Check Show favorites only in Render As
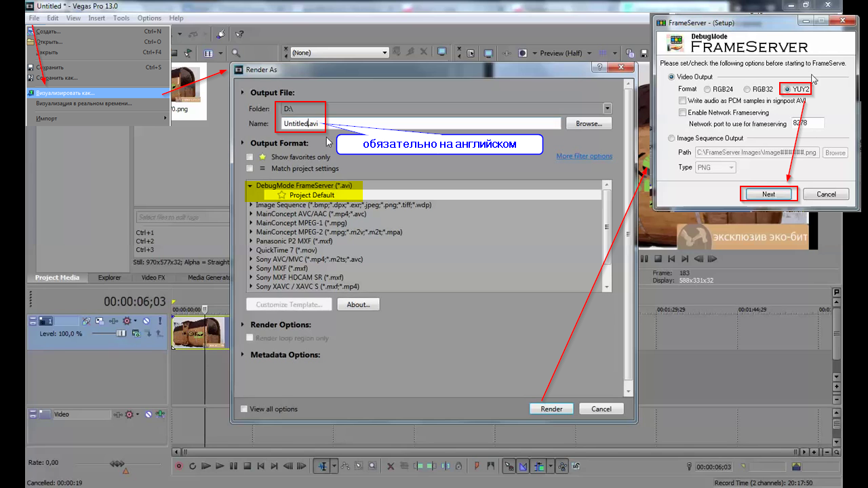The image size is (868, 488). click(x=250, y=157)
